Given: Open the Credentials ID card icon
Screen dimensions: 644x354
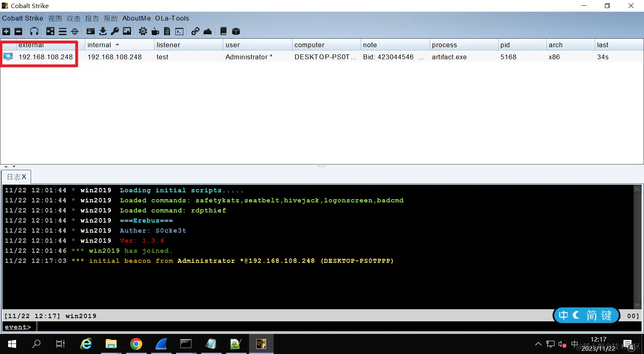Looking at the screenshot, I should [91, 31].
